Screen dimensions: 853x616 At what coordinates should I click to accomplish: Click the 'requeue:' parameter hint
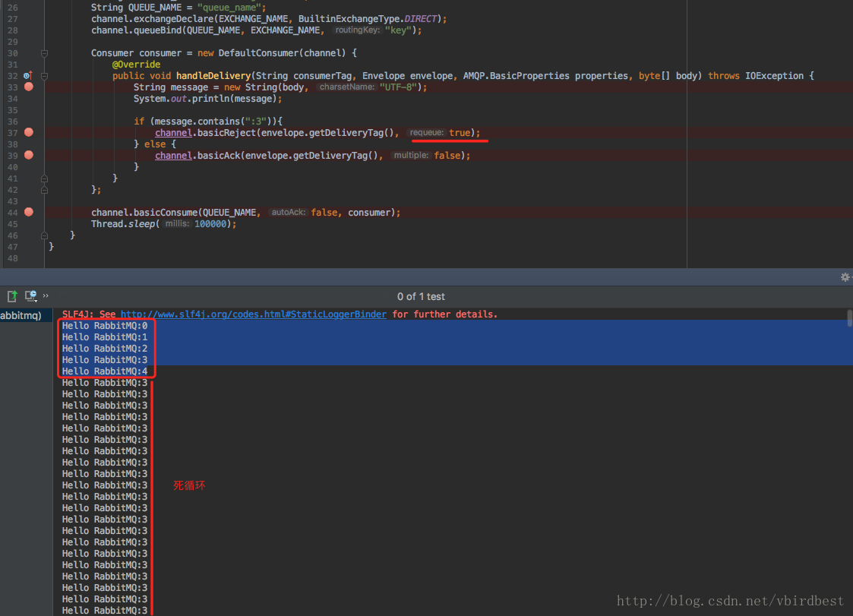(427, 133)
